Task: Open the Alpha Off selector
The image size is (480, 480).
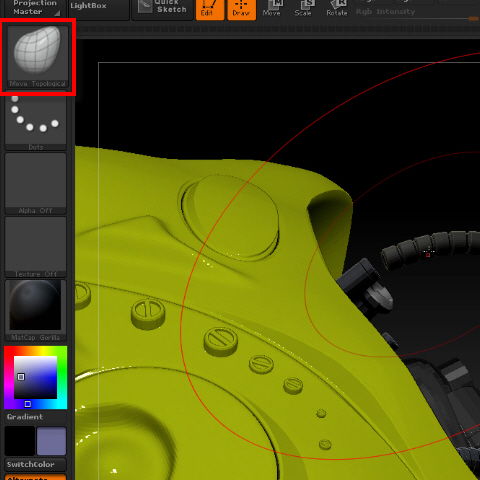Action: 36,183
